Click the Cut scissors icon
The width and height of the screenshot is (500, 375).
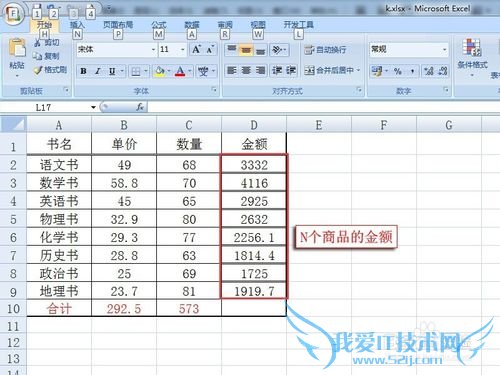tap(38, 43)
